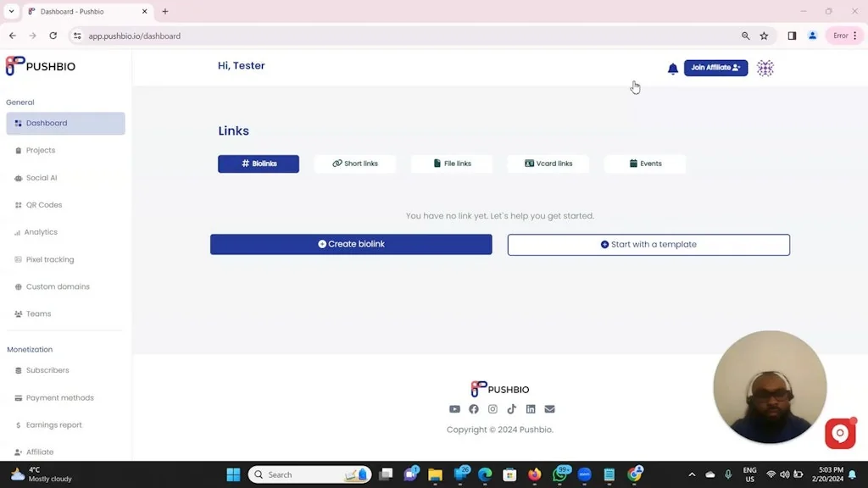Switch to the Short links tab
This screenshot has width=868, height=488.
coord(355,164)
